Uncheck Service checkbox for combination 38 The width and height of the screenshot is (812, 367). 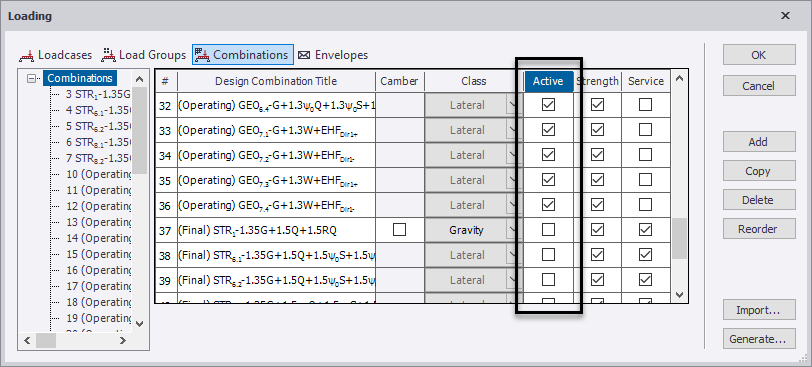click(x=645, y=255)
